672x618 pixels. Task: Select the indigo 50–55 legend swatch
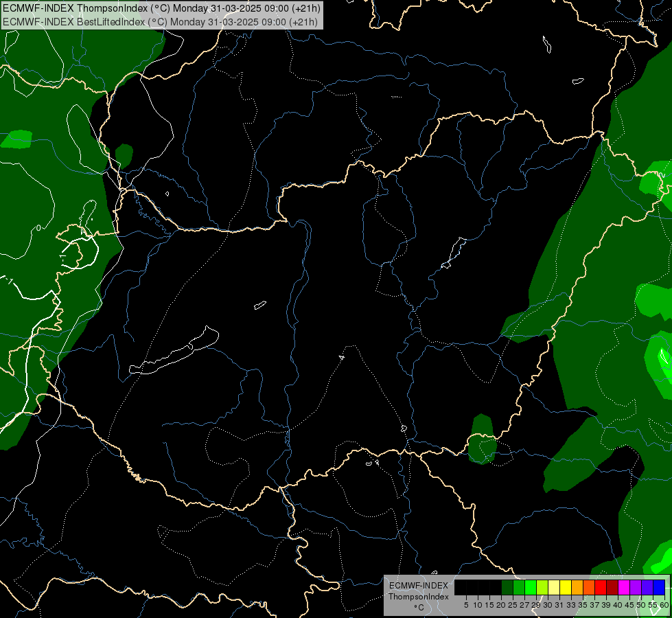pyautogui.click(x=647, y=587)
